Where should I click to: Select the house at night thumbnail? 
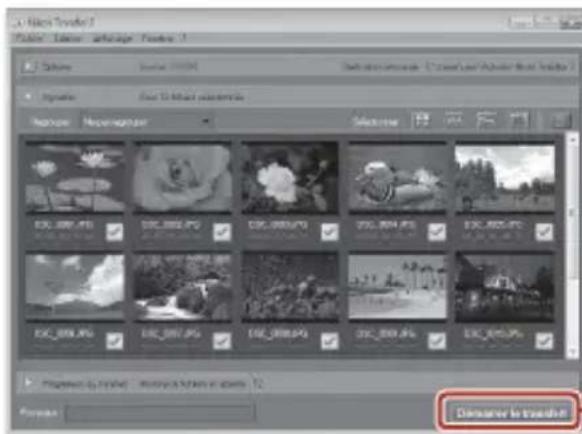tap(505, 286)
